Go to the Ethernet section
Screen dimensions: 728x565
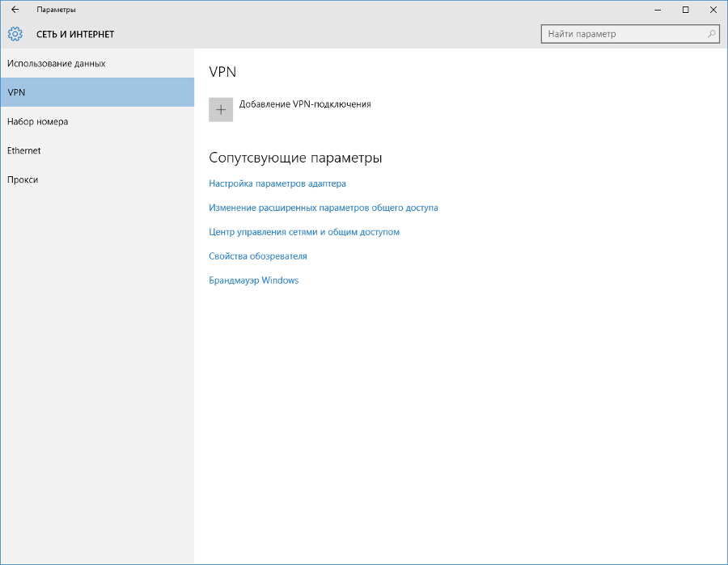click(x=97, y=151)
